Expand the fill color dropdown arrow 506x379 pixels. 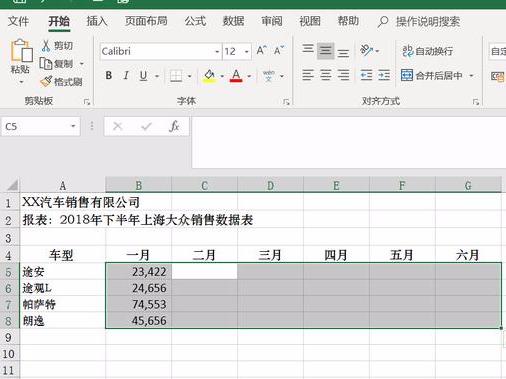[x=222, y=76]
